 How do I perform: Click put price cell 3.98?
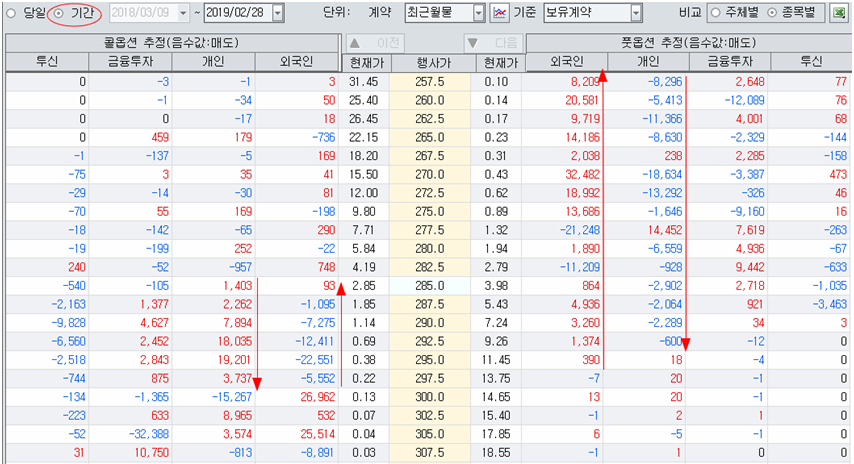tap(496, 285)
